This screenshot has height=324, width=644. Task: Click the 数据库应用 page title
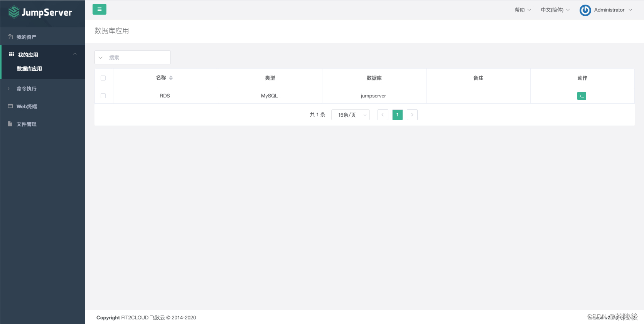112,31
